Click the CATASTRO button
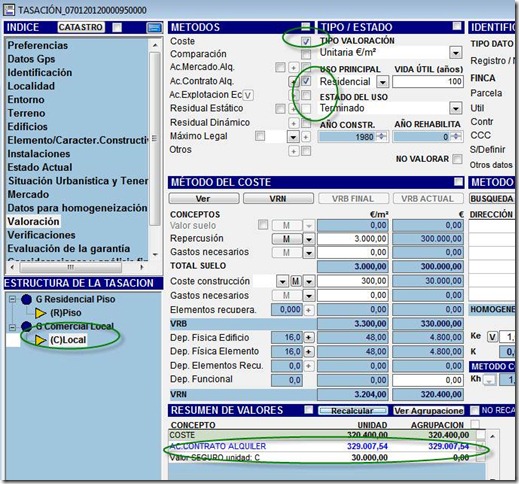 (81, 27)
